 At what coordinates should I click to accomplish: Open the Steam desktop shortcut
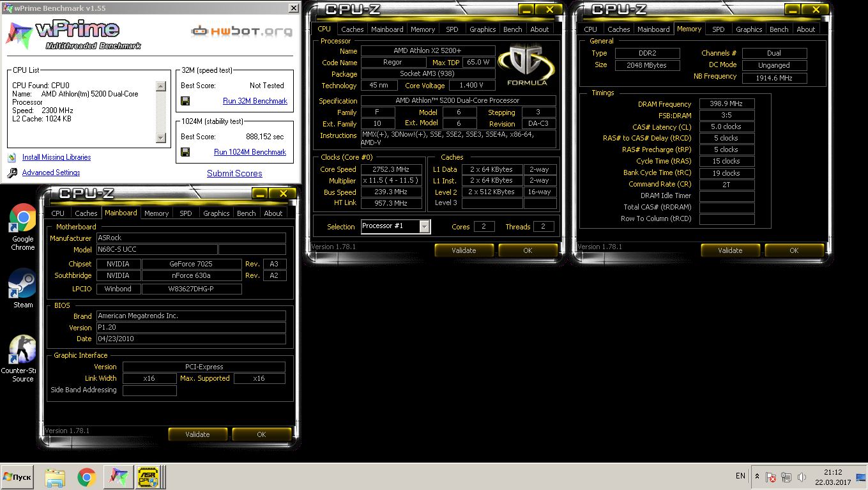pyautogui.click(x=22, y=288)
